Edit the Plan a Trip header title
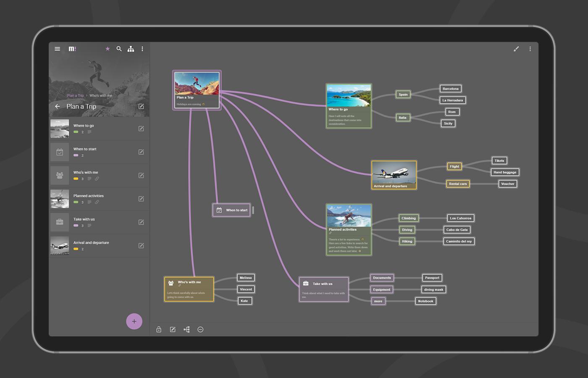Screen dimensions: 588x378 141,106
